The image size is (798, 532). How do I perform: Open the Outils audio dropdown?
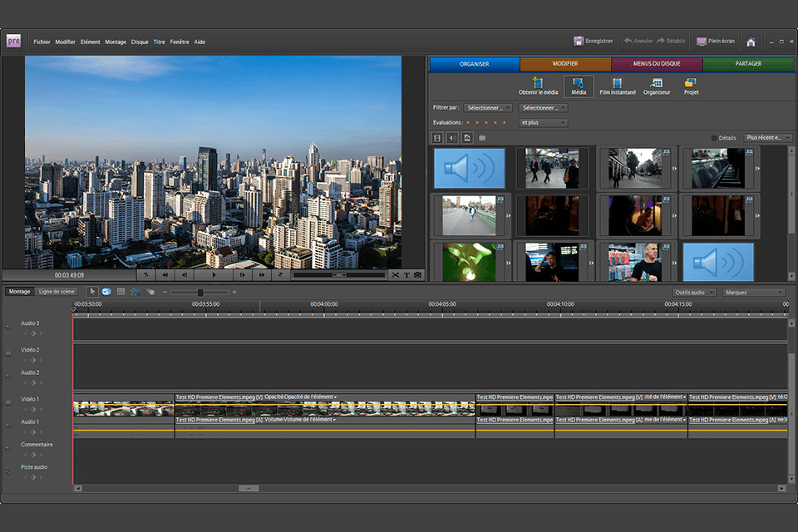pos(693,293)
